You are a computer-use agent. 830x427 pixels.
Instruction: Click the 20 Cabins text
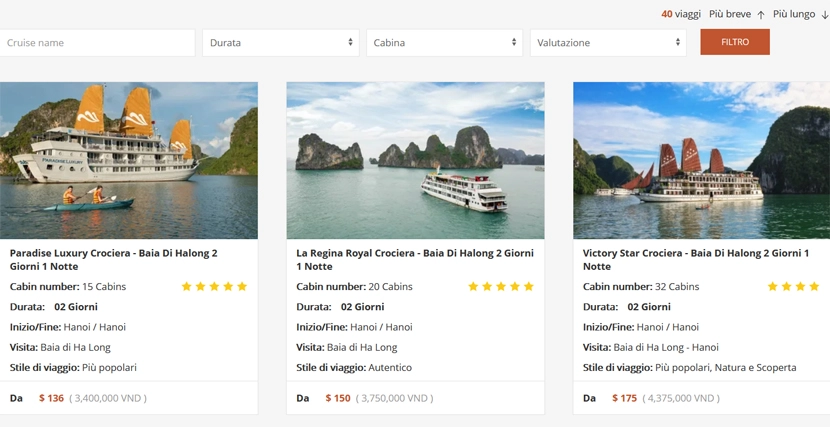pyautogui.click(x=391, y=287)
